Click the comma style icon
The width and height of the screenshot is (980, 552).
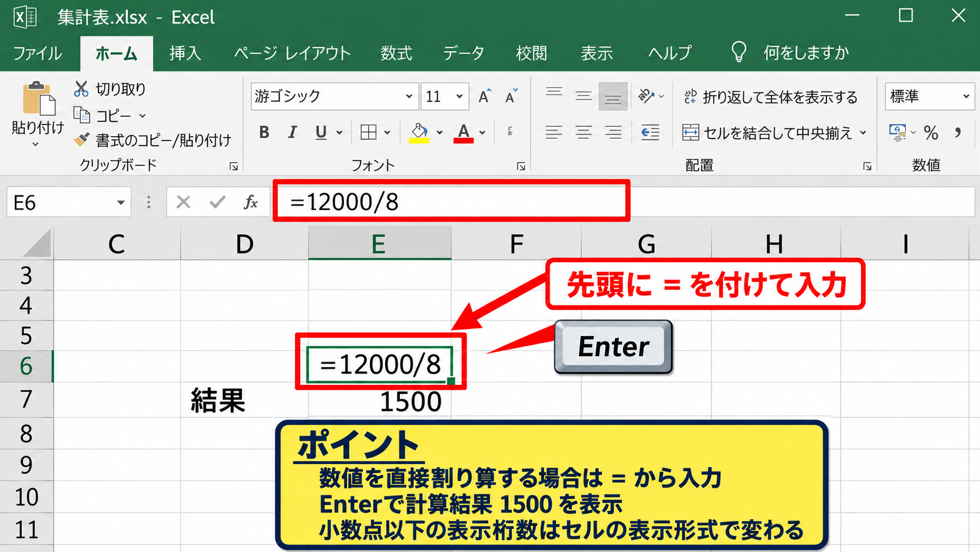[x=958, y=133]
